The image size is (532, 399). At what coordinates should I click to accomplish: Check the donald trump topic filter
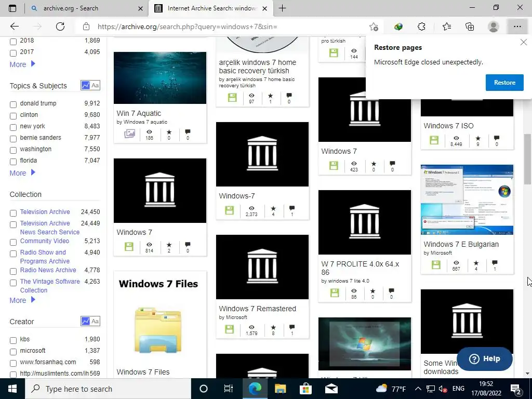[13, 104]
